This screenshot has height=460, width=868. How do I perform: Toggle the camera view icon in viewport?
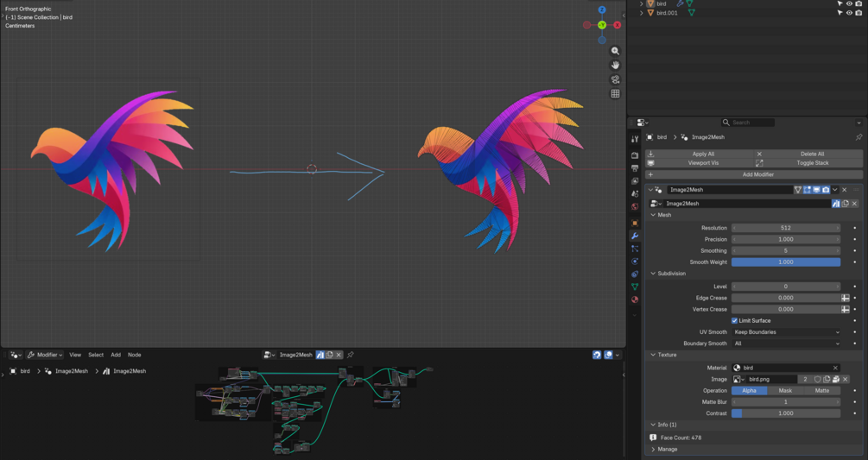[615, 79]
